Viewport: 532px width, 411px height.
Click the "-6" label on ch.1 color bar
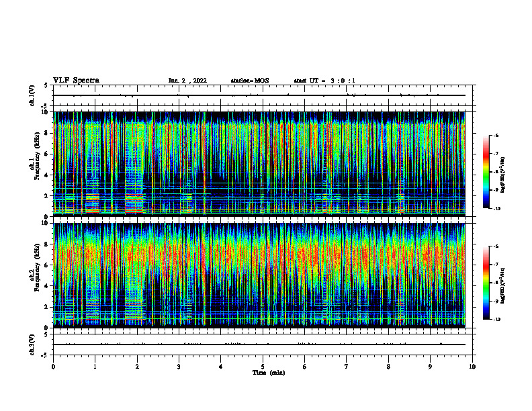click(496, 136)
